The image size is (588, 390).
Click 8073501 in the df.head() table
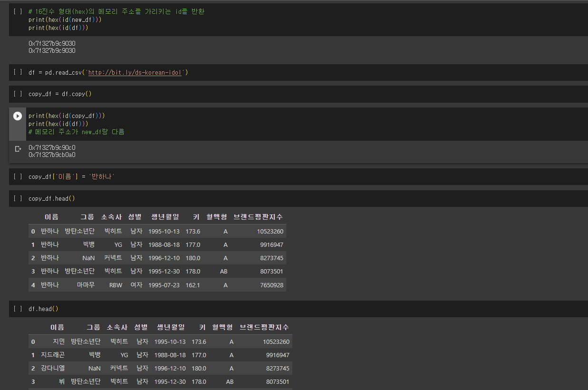pos(278,381)
